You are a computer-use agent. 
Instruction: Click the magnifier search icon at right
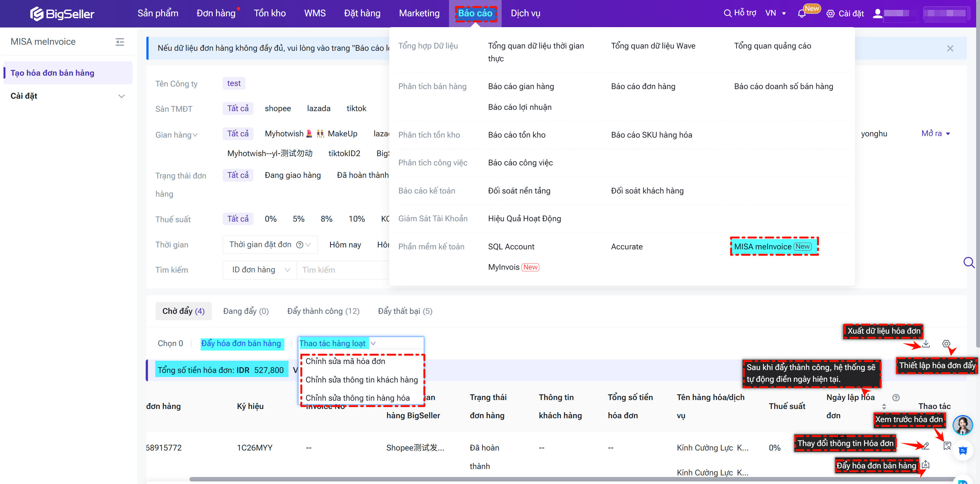(x=968, y=262)
